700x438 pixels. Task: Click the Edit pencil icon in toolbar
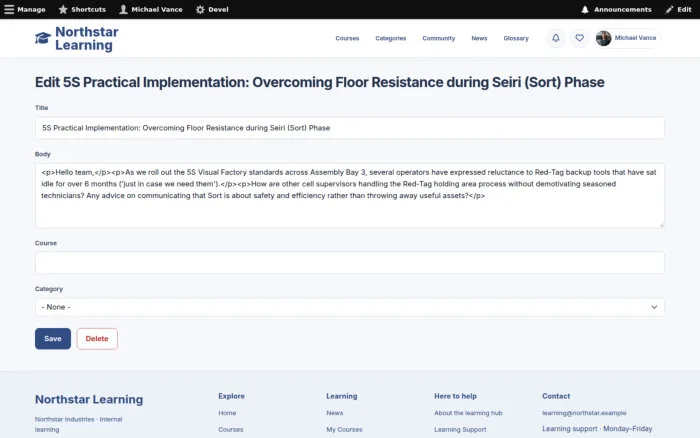(669, 9)
